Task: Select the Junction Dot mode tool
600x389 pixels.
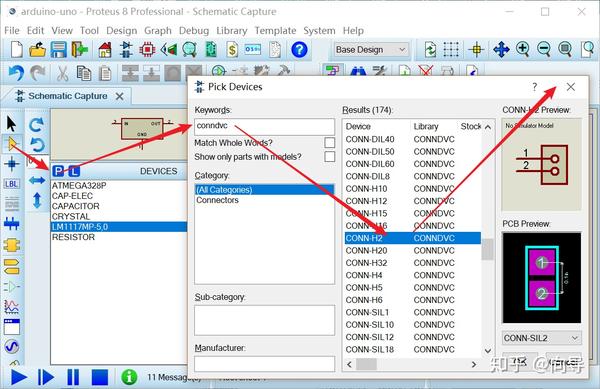Action: pyautogui.click(x=11, y=164)
